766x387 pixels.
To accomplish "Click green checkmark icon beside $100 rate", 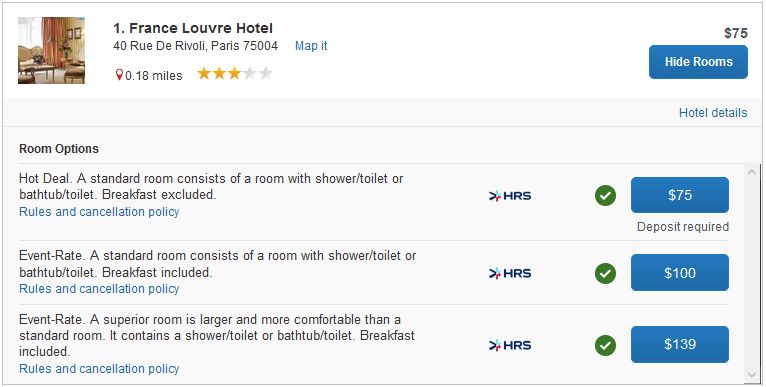I will [x=605, y=273].
